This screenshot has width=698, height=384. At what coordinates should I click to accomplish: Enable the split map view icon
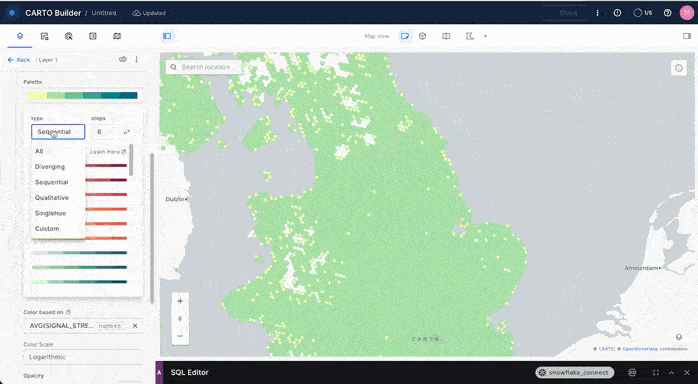point(446,36)
